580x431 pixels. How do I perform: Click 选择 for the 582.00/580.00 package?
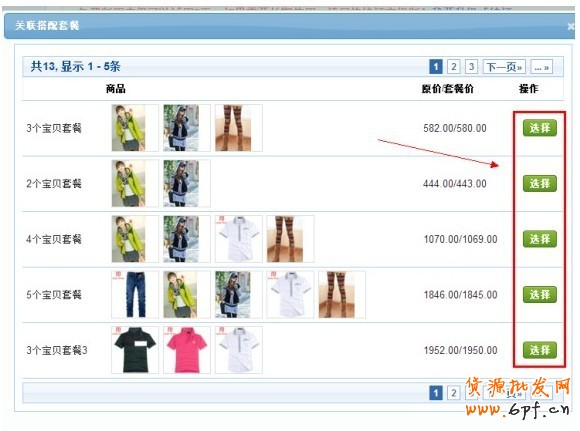[x=539, y=128]
